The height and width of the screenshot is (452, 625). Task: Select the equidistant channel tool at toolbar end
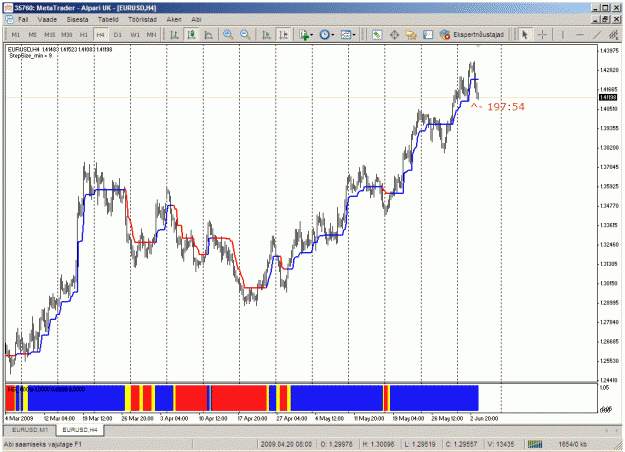614,35
